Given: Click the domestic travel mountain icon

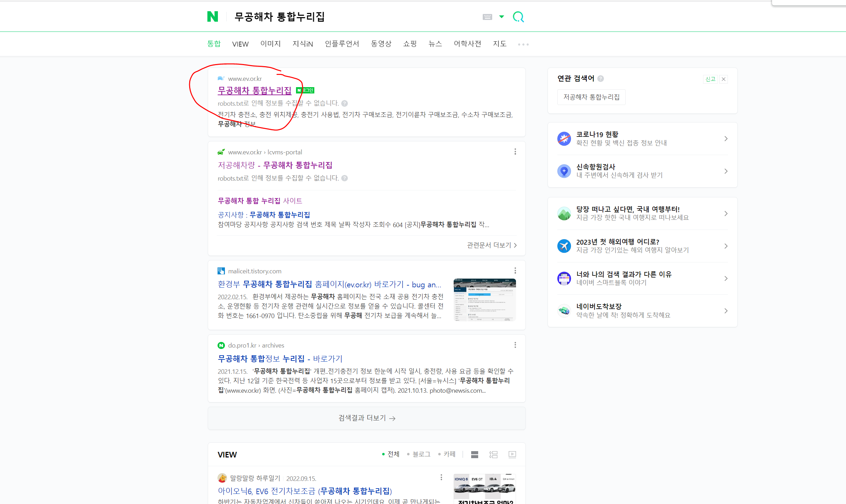Looking at the screenshot, I should point(564,213).
